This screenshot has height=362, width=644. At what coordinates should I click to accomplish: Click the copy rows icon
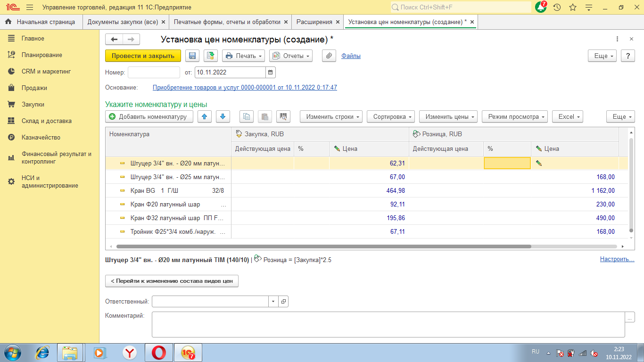pos(247,116)
